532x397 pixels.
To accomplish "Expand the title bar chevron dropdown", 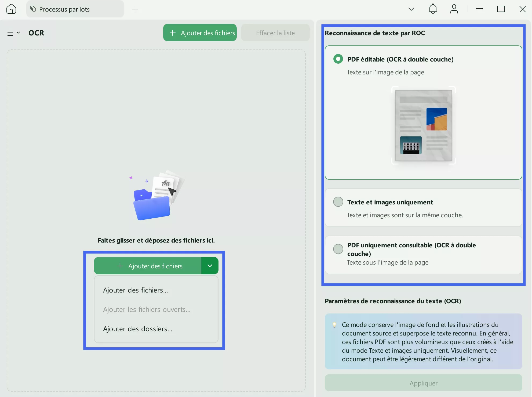I will 411,9.
